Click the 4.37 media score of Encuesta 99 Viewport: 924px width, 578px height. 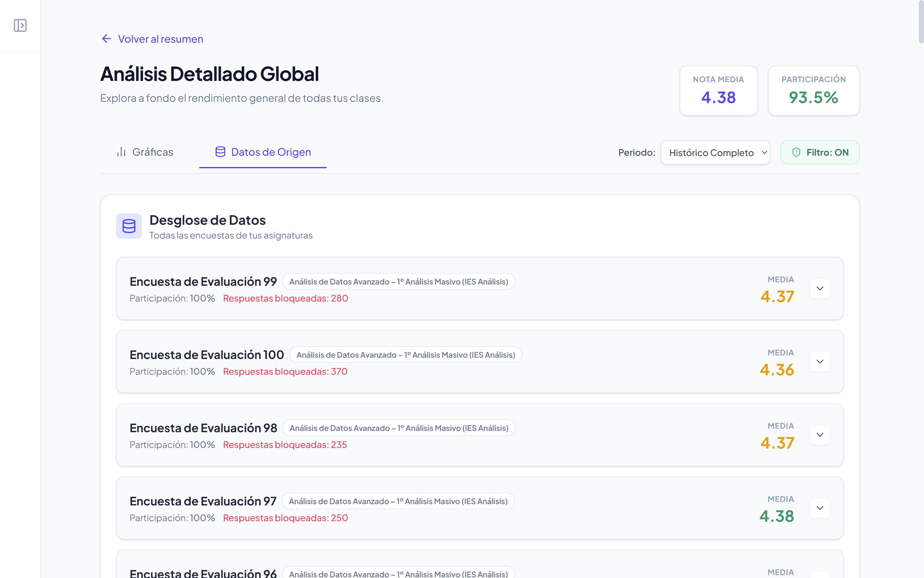[x=777, y=297]
